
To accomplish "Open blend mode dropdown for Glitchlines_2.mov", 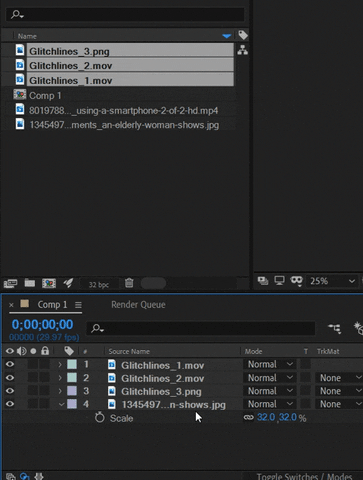I will [x=270, y=378].
